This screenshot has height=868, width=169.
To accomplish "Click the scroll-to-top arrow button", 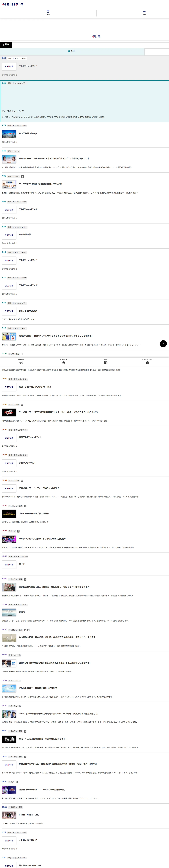I will pyautogui.click(x=163, y=344).
